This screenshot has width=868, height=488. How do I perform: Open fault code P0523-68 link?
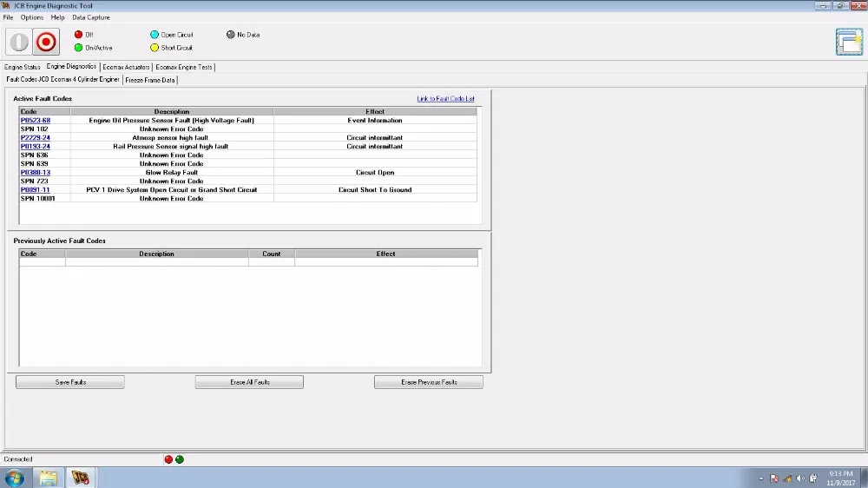coord(36,120)
